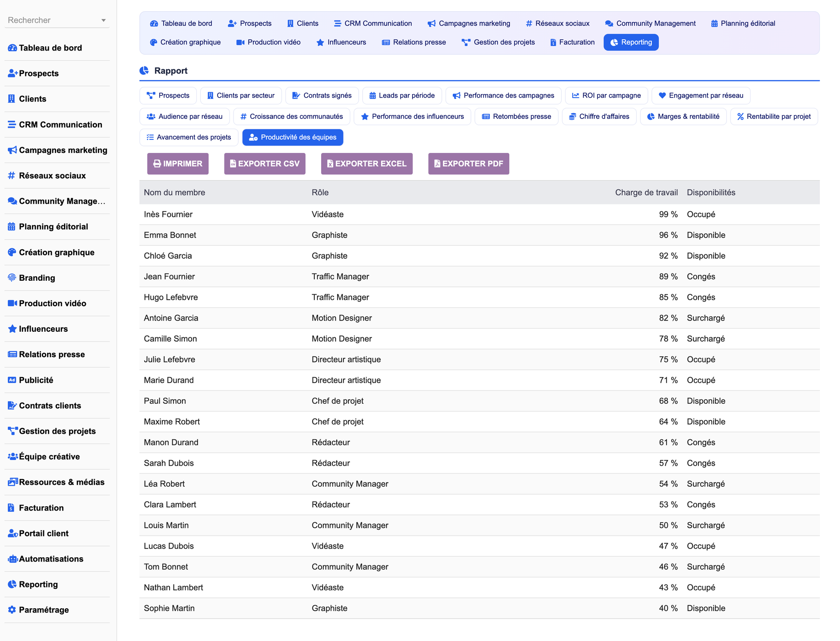Click the Branding fingerprint icon in sidebar

(12, 278)
